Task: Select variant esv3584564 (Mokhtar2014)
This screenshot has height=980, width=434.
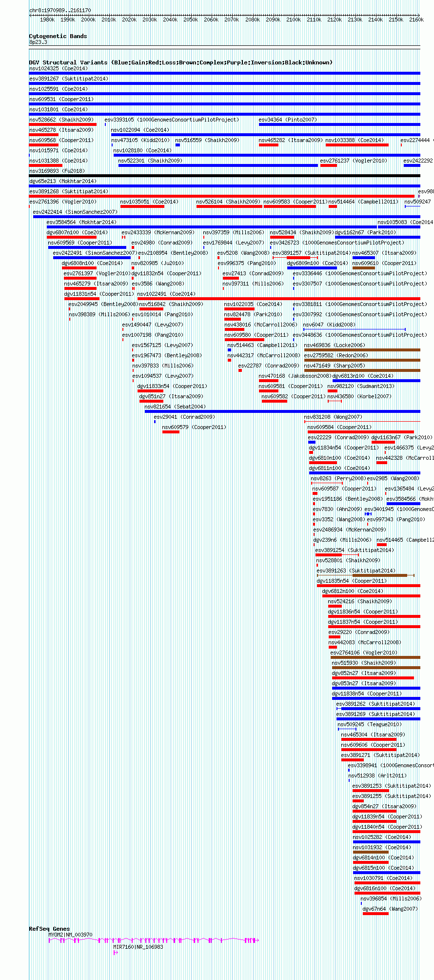Action: [81, 222]
